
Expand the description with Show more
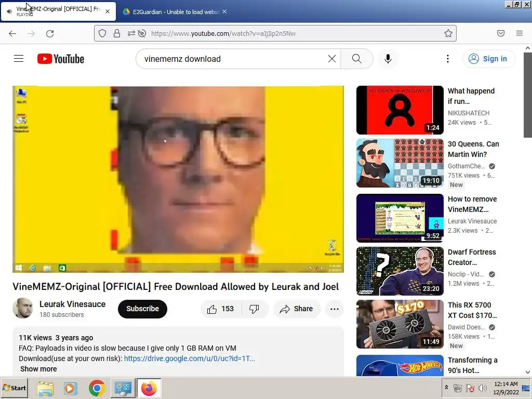tap(38, 369)
